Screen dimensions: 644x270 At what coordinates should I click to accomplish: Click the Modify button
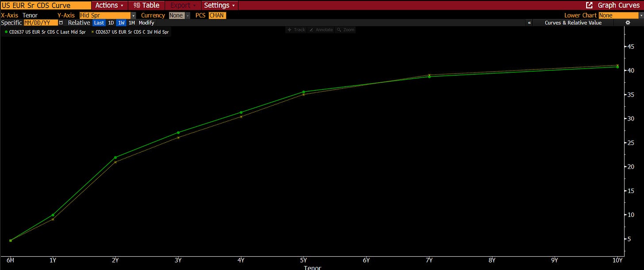(146, 23)
